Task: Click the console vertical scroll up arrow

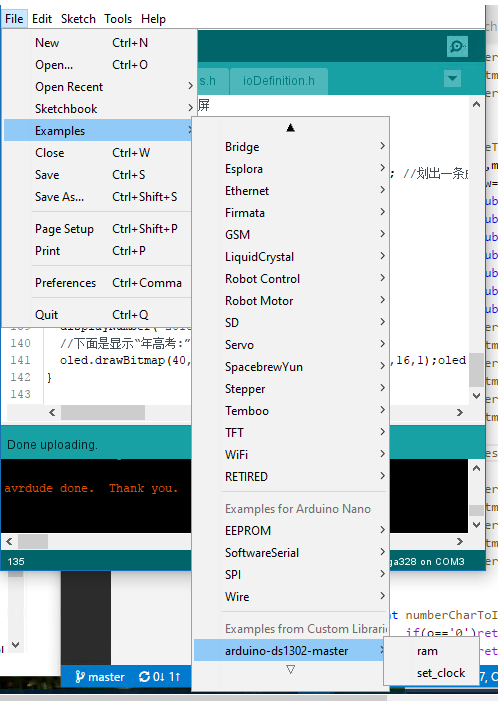Action: tap(477, 468)
